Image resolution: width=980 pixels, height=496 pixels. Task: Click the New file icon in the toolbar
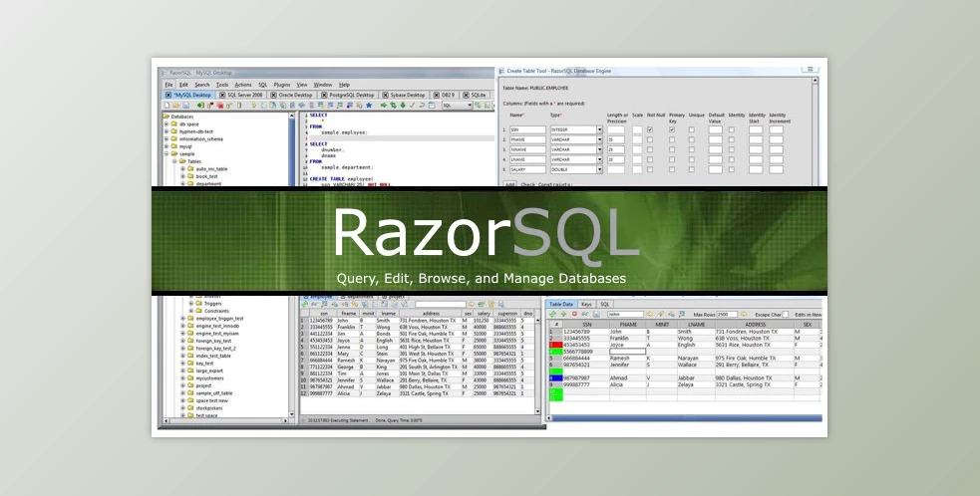click(166, 106)
